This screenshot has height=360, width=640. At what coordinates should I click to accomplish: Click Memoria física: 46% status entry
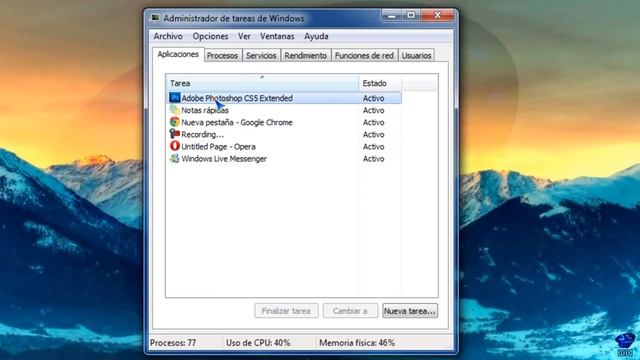click(x=357, y=343)
